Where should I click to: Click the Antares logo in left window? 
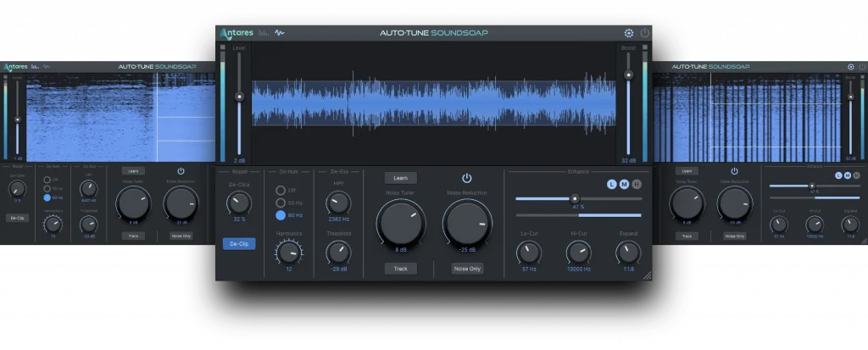click(x=15, y=67)
